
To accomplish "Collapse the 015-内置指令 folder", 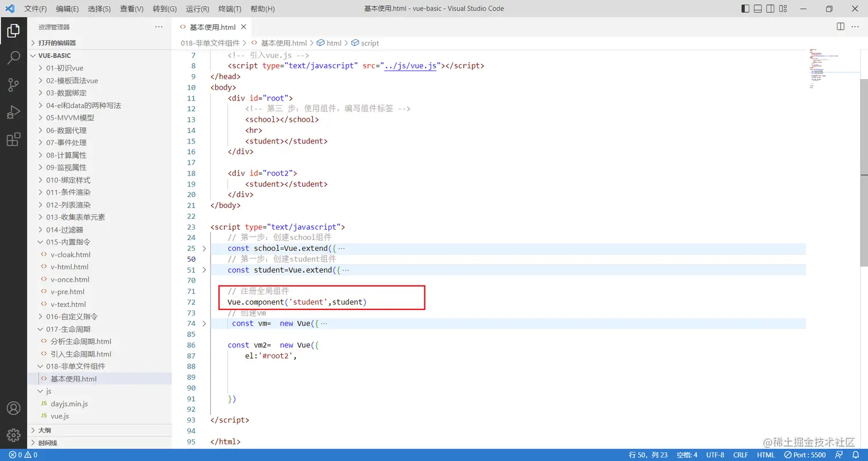I will tap(100, 242).
